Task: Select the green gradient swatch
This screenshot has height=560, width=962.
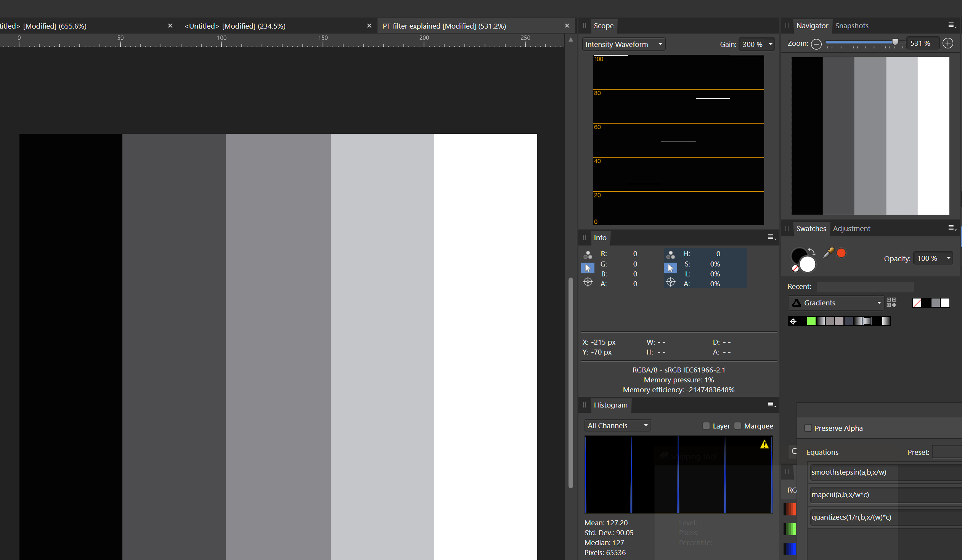Action: click(x=811, y=321)
